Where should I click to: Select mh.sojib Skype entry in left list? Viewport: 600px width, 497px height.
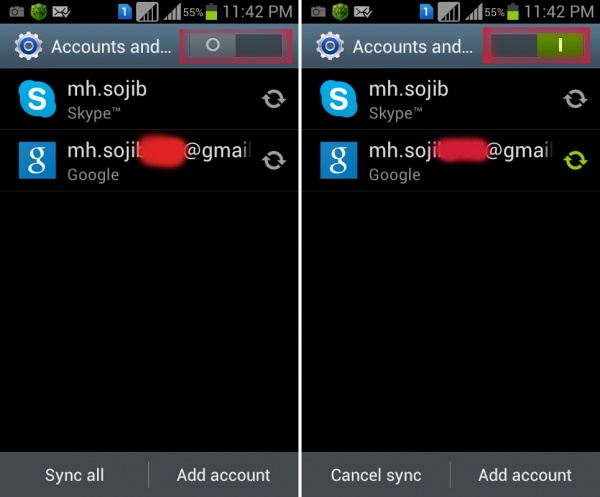[149, 99]
